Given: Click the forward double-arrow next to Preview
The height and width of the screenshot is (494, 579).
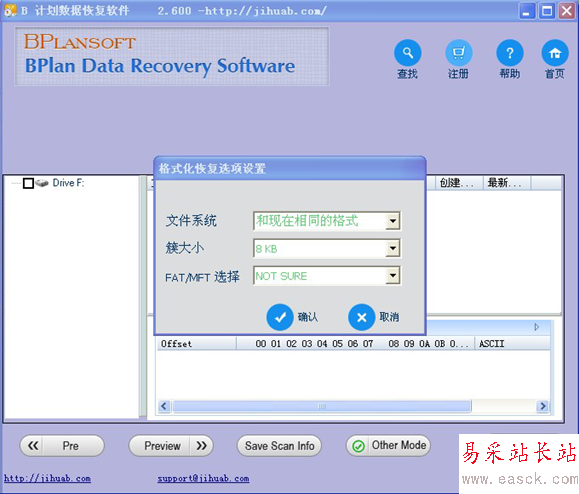Looking at the screenshot, I should pos(202,446).
